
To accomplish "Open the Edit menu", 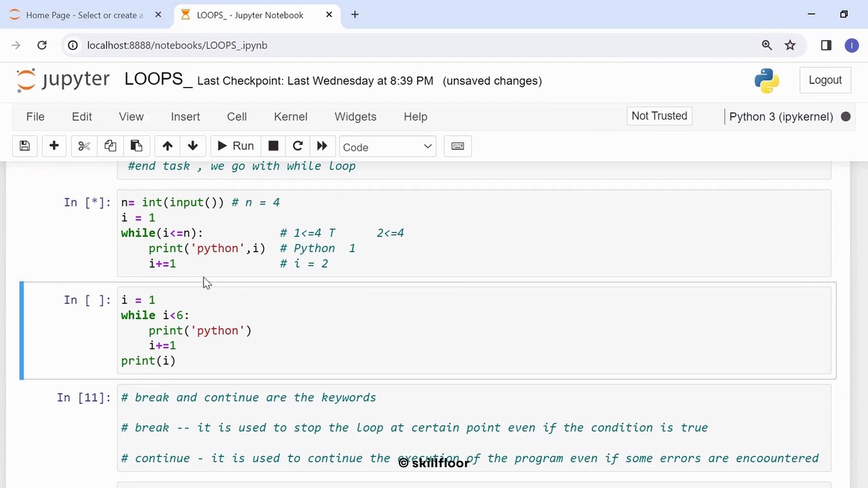I will point(82,117).
